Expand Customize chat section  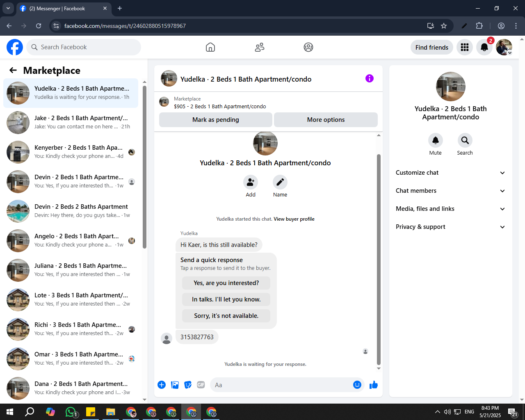coord(451,173)
